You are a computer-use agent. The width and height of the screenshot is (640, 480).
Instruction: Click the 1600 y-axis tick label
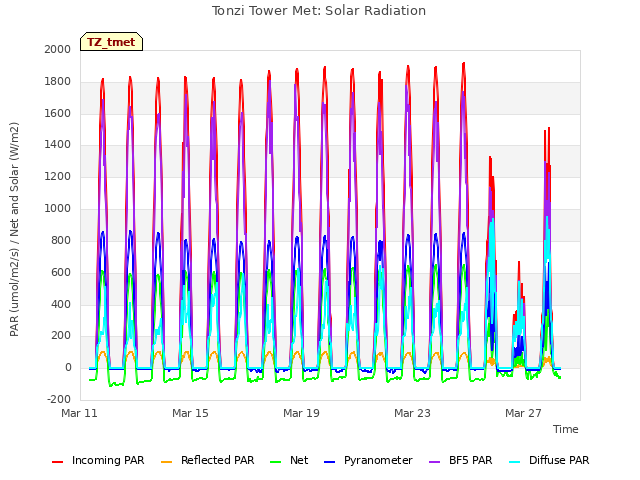click(58, 113)
